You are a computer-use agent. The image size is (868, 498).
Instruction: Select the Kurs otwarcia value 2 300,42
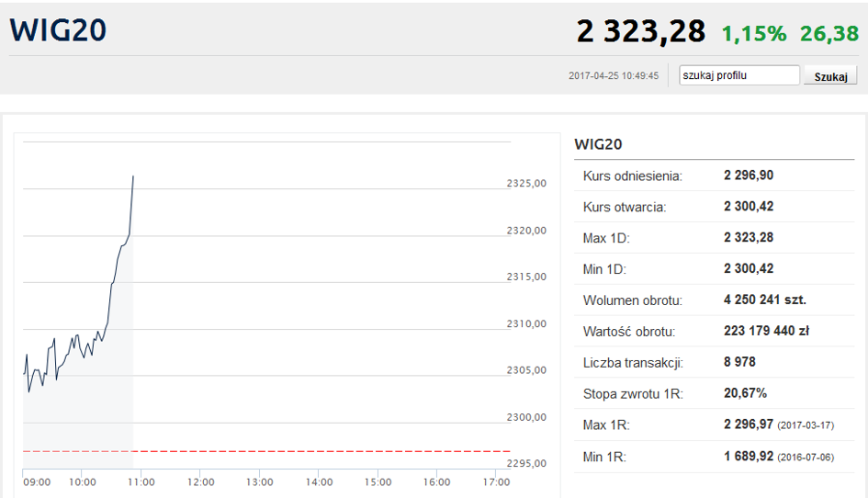[x=749, y=206]
